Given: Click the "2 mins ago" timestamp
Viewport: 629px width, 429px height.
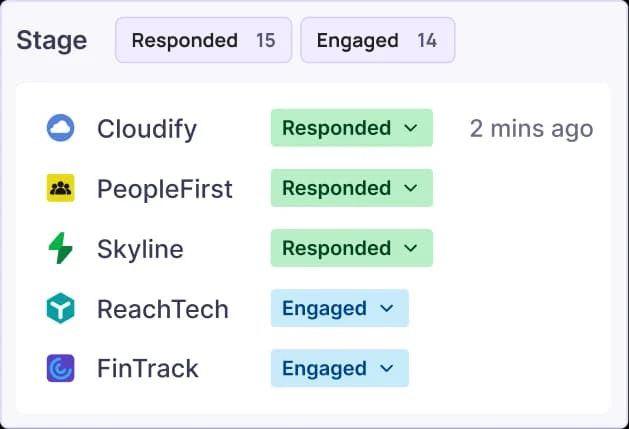Looking at the screenshot, I should pos(531,129).
